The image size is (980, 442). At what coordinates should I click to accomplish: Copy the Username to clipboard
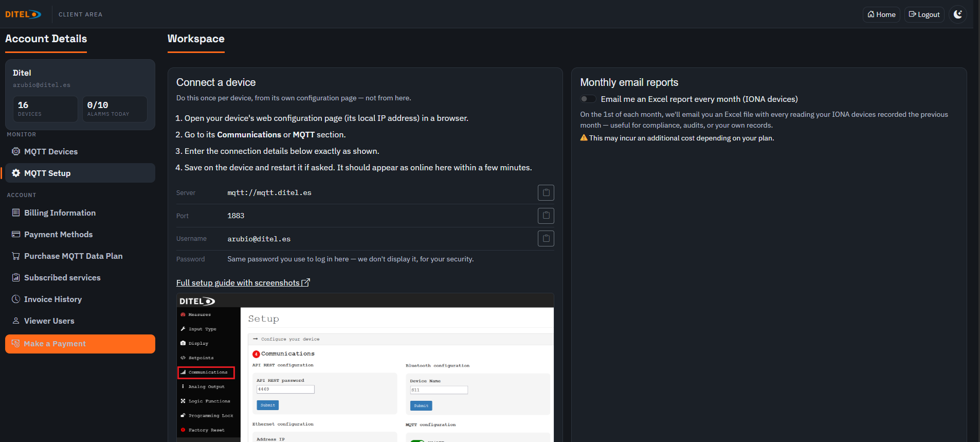[x=546, y=239]
